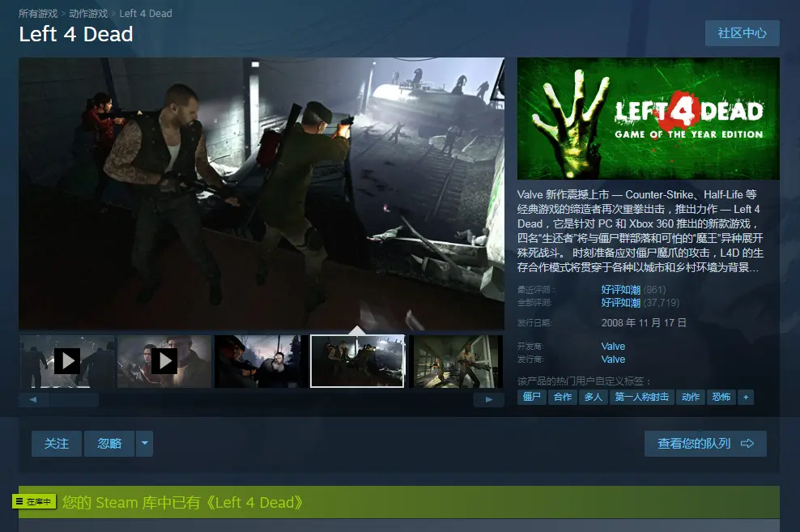Open the 社区中心 community hub button
Viewport: 800px width, 532px height.
(742, 33)
